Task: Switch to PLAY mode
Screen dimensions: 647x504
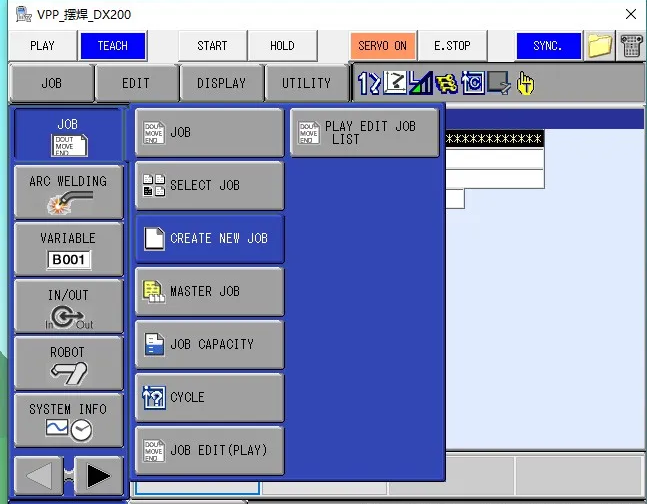Action: 43,45
